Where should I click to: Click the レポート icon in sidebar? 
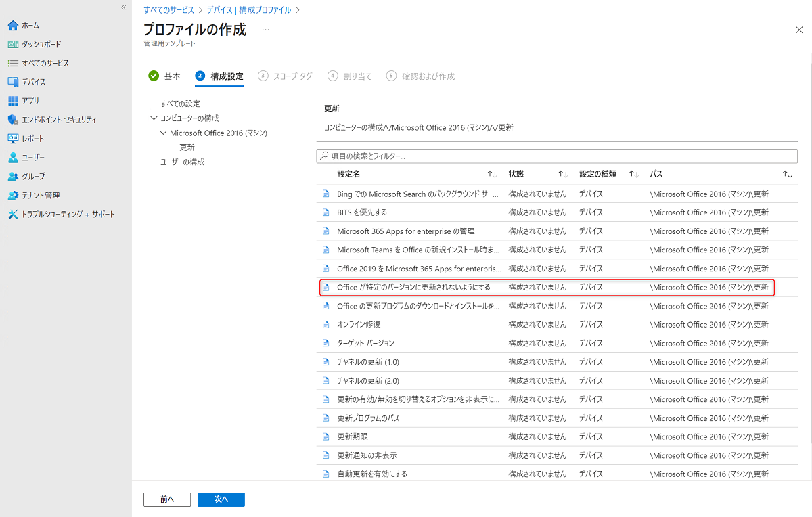point(13,139)
